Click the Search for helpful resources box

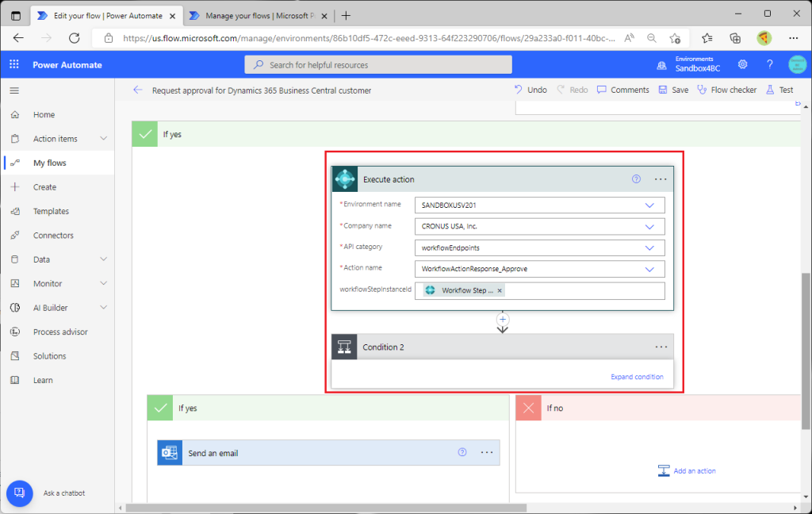378,65
